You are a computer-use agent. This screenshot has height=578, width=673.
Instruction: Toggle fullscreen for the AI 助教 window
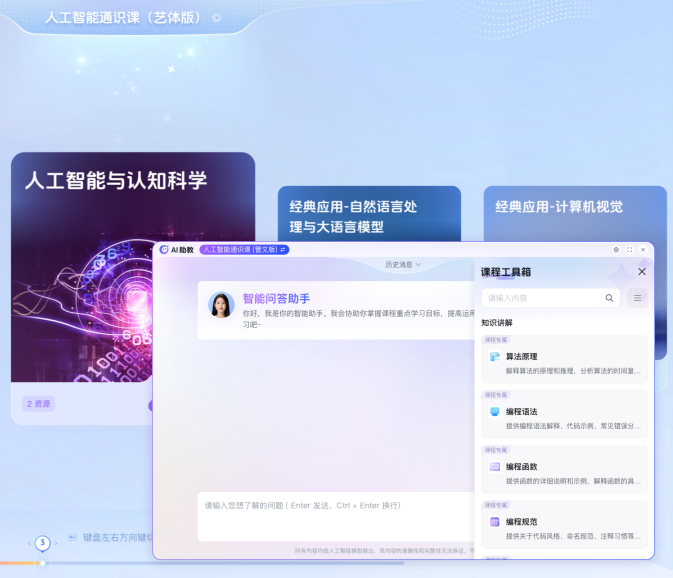click(x=630, y=250)
